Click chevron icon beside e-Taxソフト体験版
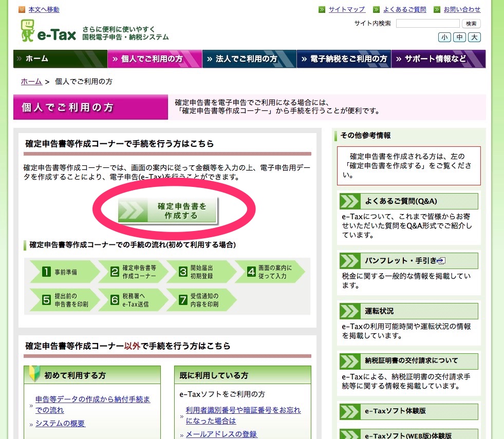Viewport: 504px width, 439px height. point(350,411)
